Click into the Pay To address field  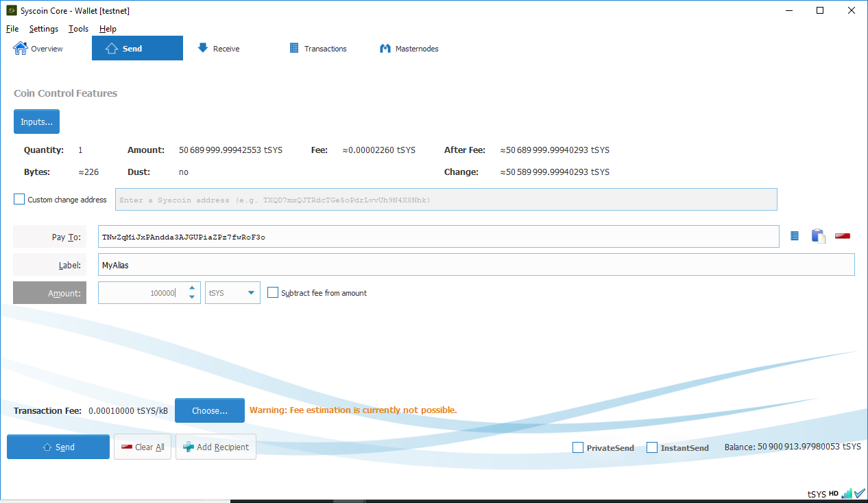439,237
